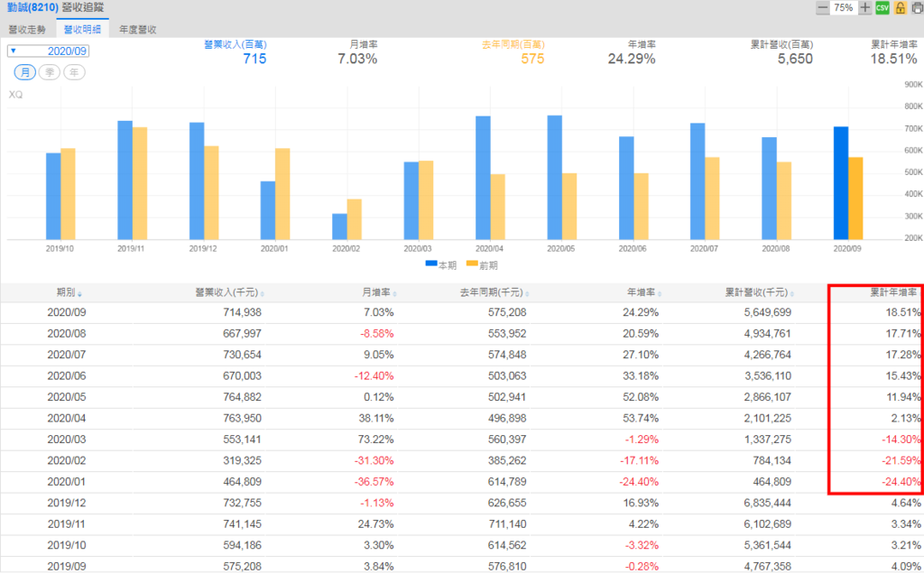Click the summary 營業收入 value 715

(254, 59)
